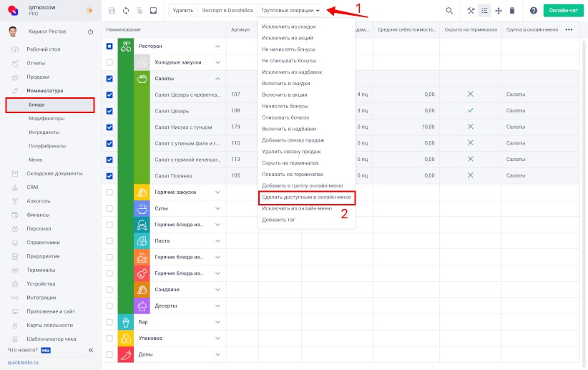Viewport: 588px width, 370px height.
Task: Click the Десерты cupcake icon
Action: 142,306
